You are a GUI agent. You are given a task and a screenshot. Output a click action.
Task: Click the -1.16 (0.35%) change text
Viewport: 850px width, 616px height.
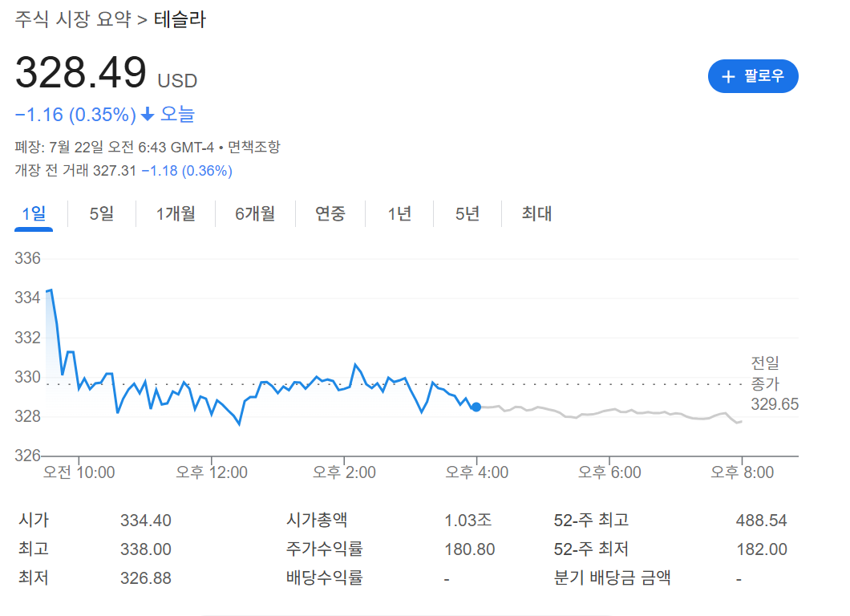pos(75,115)
